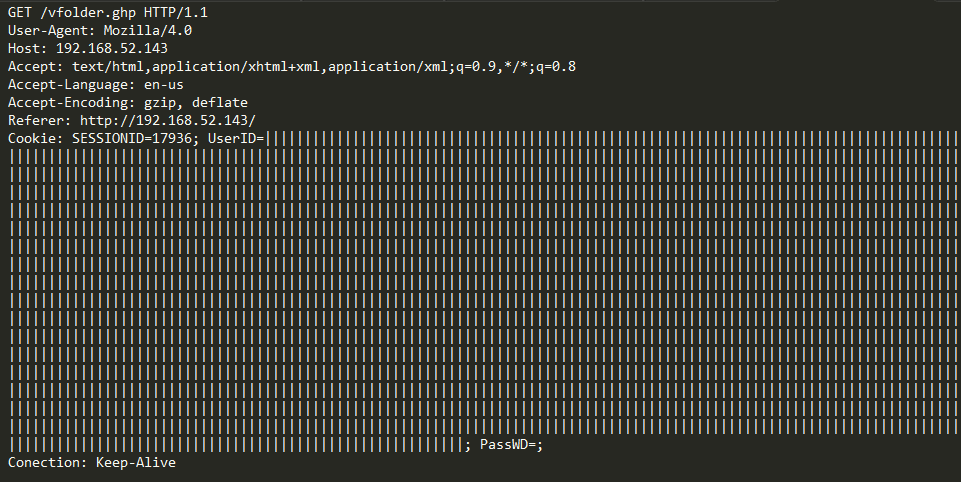
Task: Open the http://192.168.52.143/ referer URL
Action: (x=168, y=120)
